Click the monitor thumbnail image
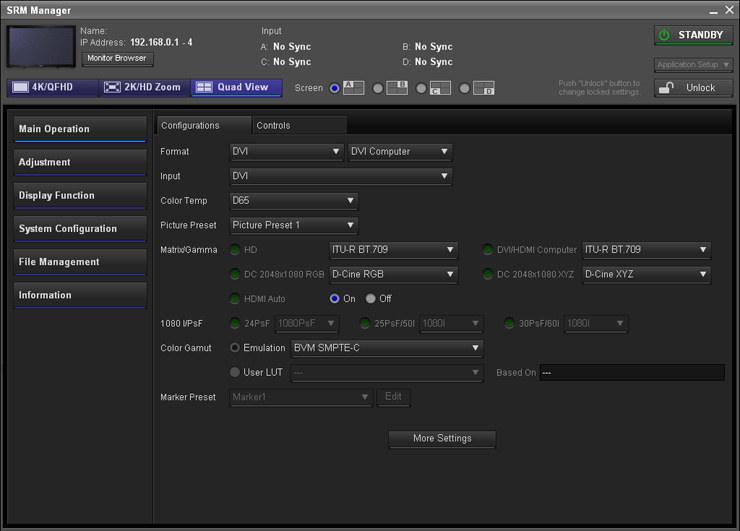The height and width of the screenshot is (531, 740). [41, 47]
